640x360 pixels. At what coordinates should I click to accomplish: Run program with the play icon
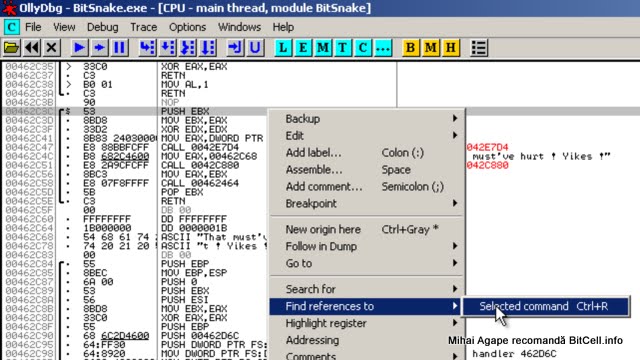point(79,48)
